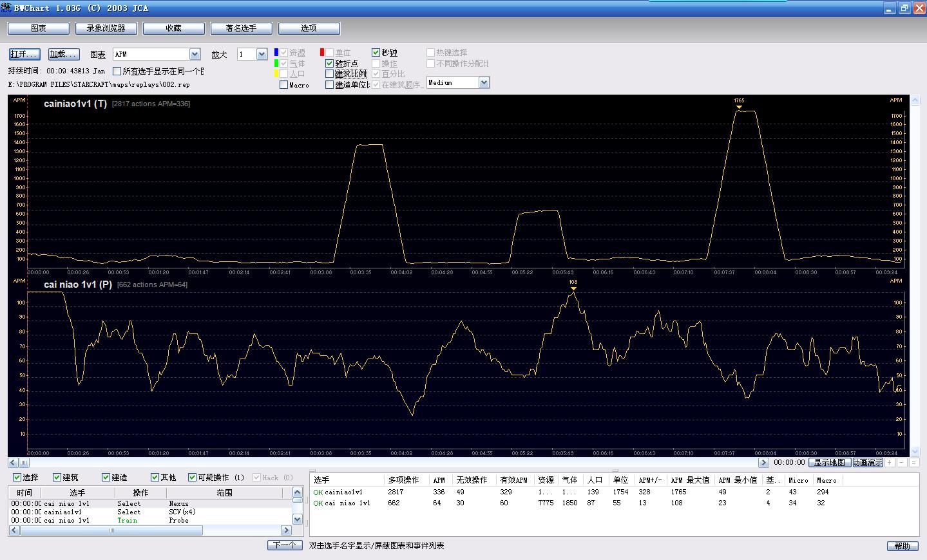
Task: Open the 录象浏览器 tab
Action: tap(106, 28)
